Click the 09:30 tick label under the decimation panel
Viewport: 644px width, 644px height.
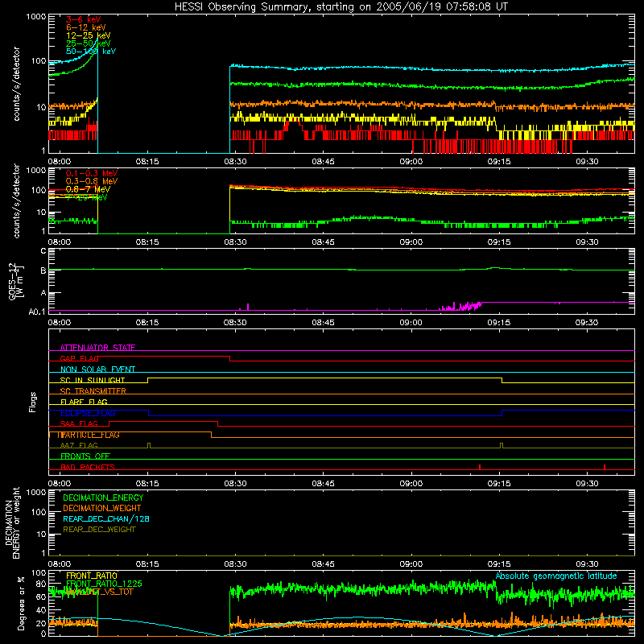pyautogui.click(x=587, y=564)
